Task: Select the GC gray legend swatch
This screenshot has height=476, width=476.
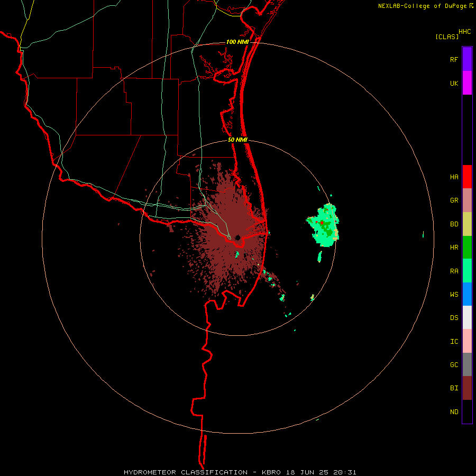Action: click(467, 364)
